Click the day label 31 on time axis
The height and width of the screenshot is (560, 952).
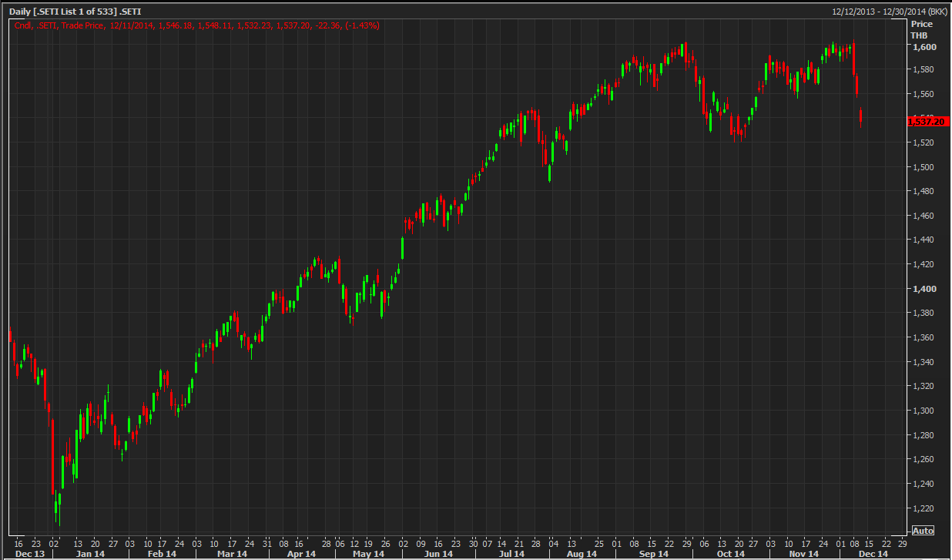266,542
